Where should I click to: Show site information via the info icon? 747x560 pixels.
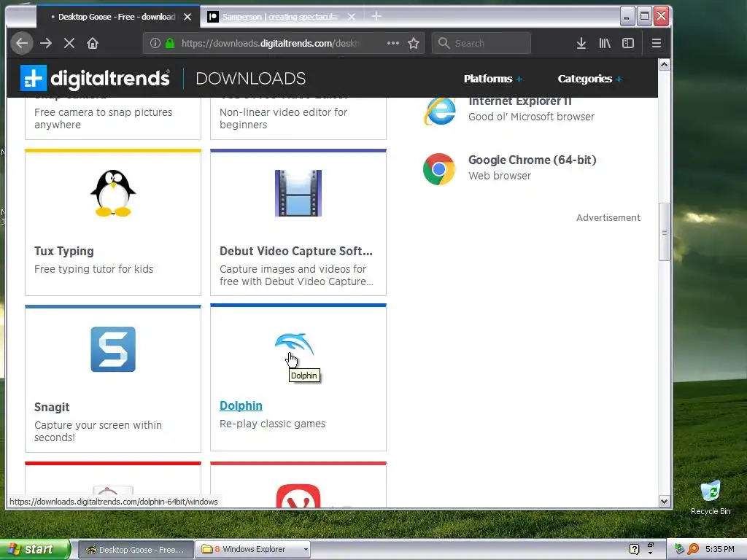point(155,43)
